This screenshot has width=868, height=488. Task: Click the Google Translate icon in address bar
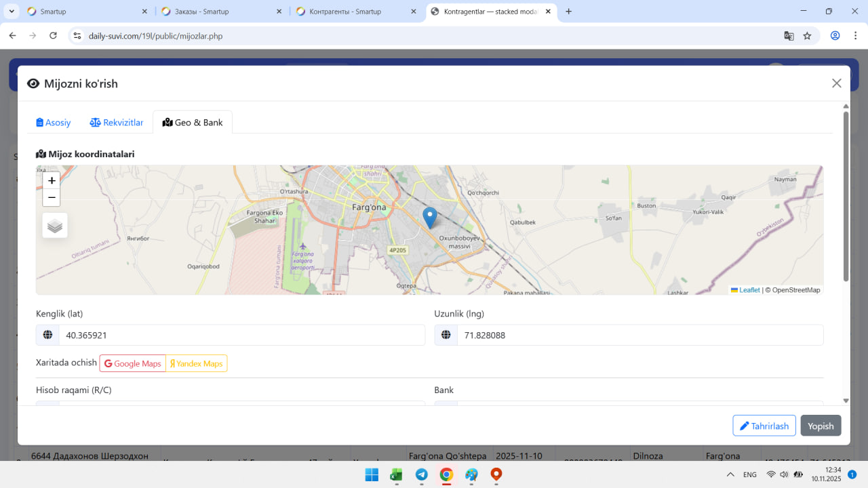click(789, 36)
